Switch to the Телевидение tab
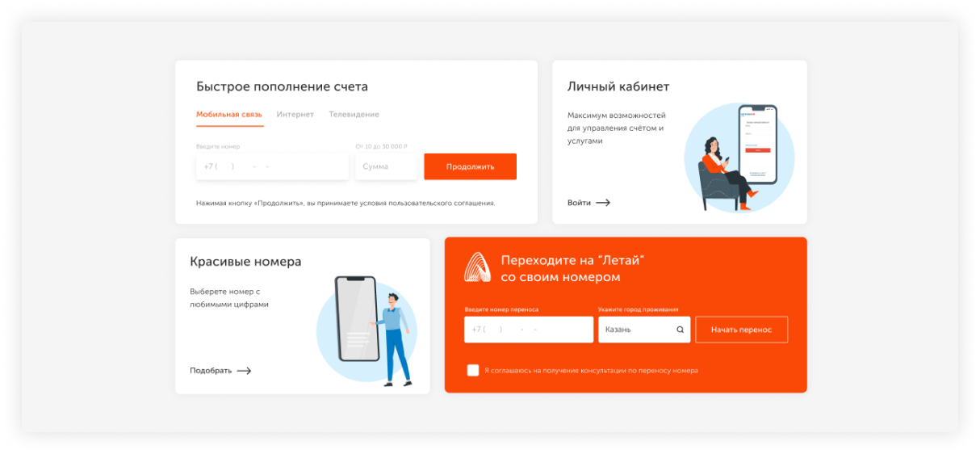The image size is (980, 454). pos(354,115)
